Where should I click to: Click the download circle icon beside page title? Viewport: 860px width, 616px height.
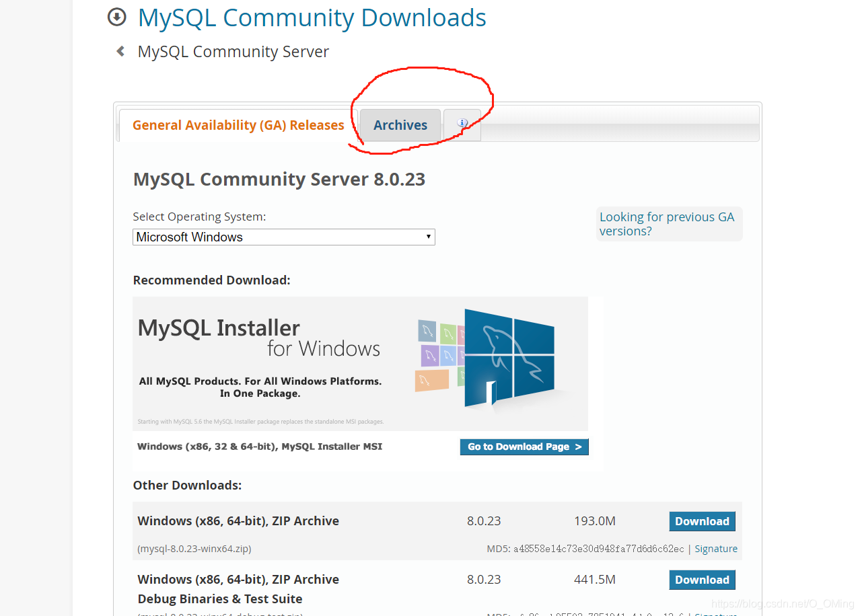coord(117,17)
